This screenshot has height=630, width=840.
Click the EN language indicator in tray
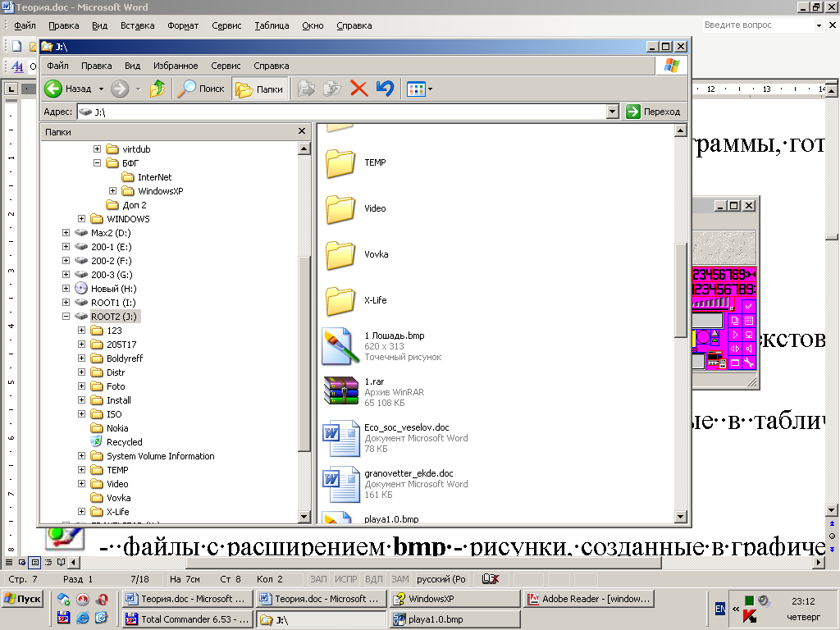[719, 609]
